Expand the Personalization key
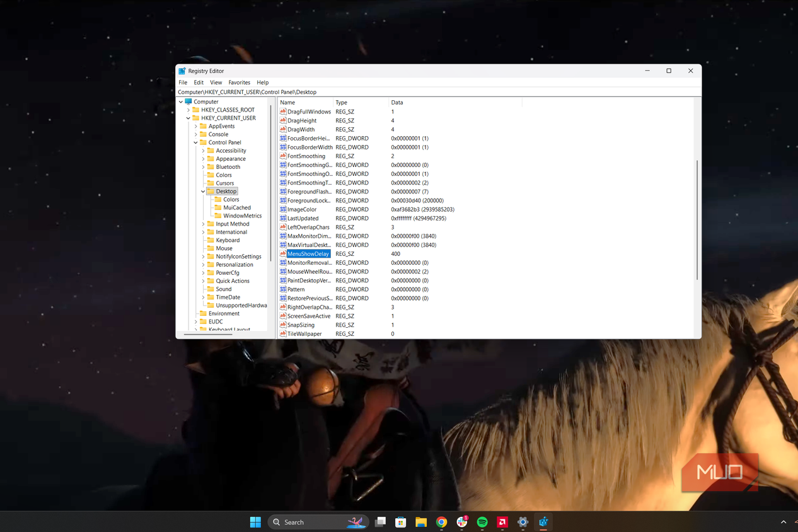This screenshot has width=798, height=532. (203, 265)
